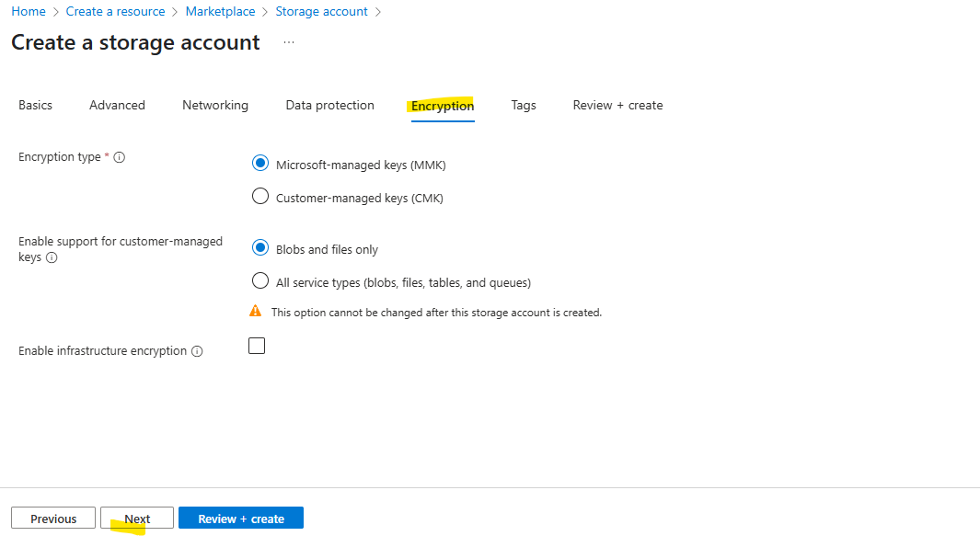Click the Next button
The image size is (980, 536).
(x=137, y=519)
